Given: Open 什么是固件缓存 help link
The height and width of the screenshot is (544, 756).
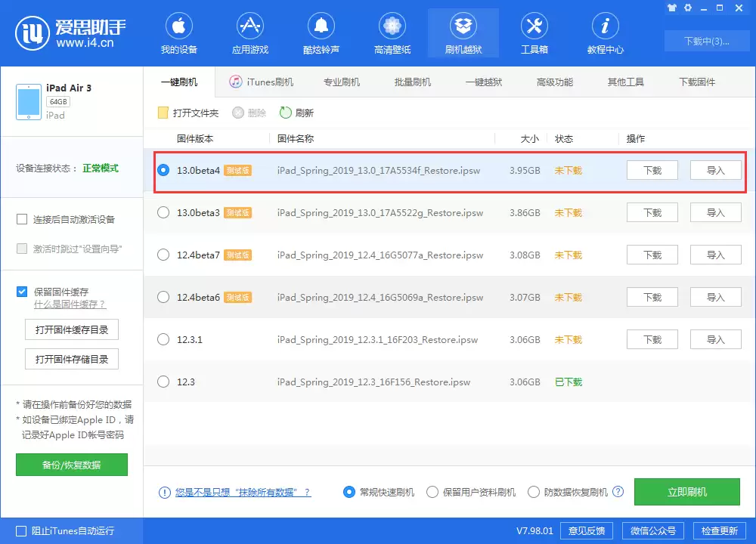Looking at the screenshot, I should coord(70,304).
